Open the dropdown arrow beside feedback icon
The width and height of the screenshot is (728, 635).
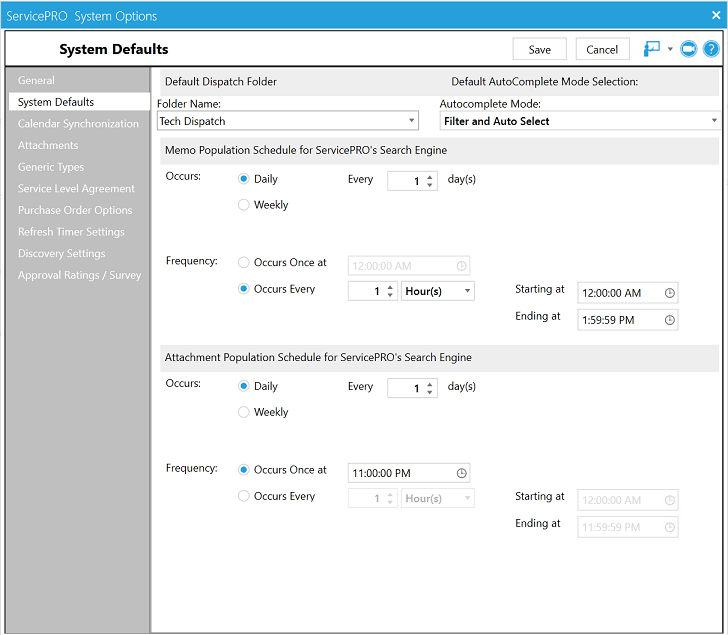670,49
